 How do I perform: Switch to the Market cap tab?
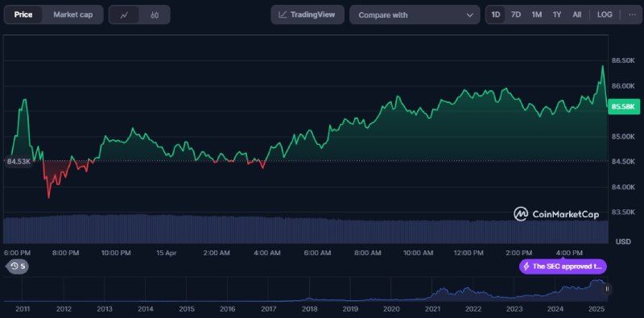click(72, 14)
